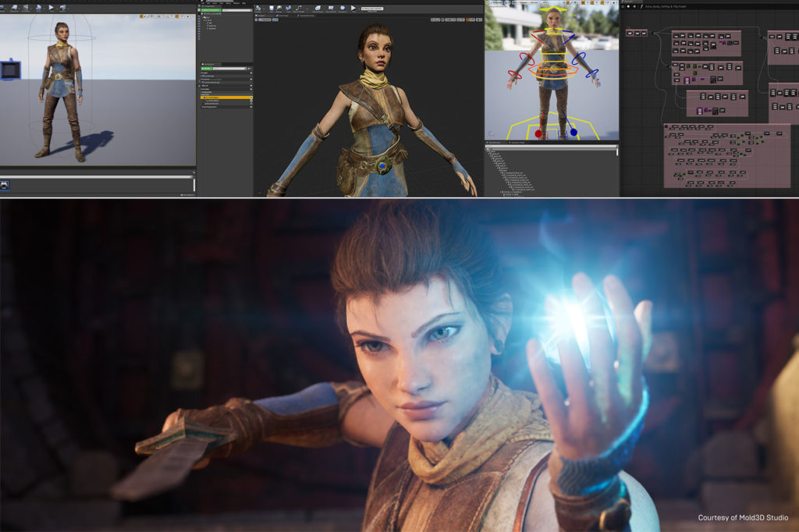The height and width of the screenshot is (532, 799).
Task: Toggle orange snap icon in center viewport toolbar
Action: 468,20
